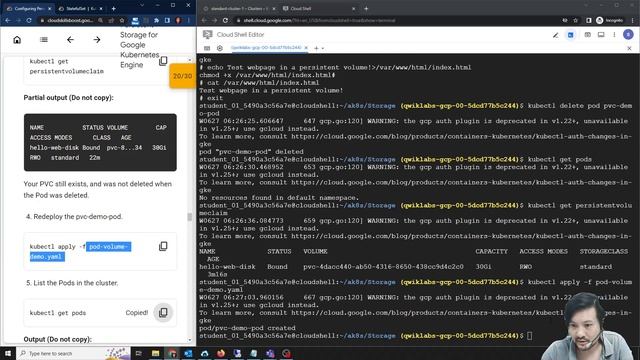This screenshot has height=360, width=640.
Task: Reload the Cloud Shell page
Action: point(225,20)
